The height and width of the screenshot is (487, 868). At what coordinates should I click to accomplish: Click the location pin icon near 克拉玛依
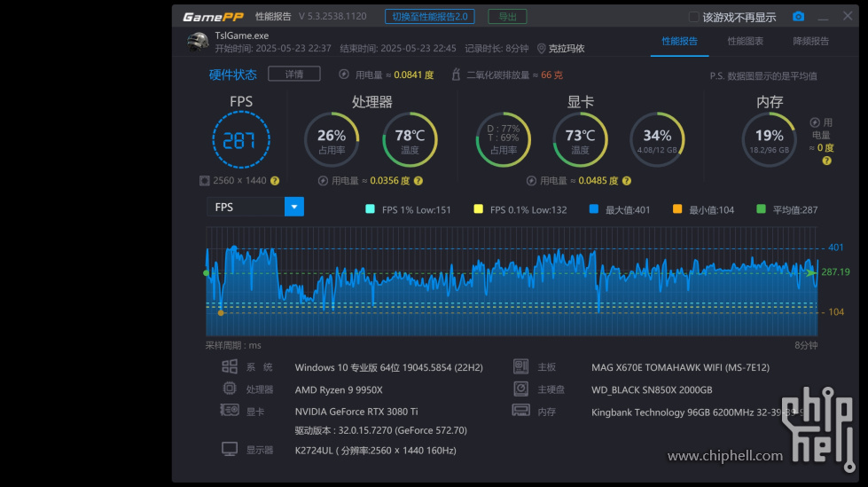coord(541,49)
